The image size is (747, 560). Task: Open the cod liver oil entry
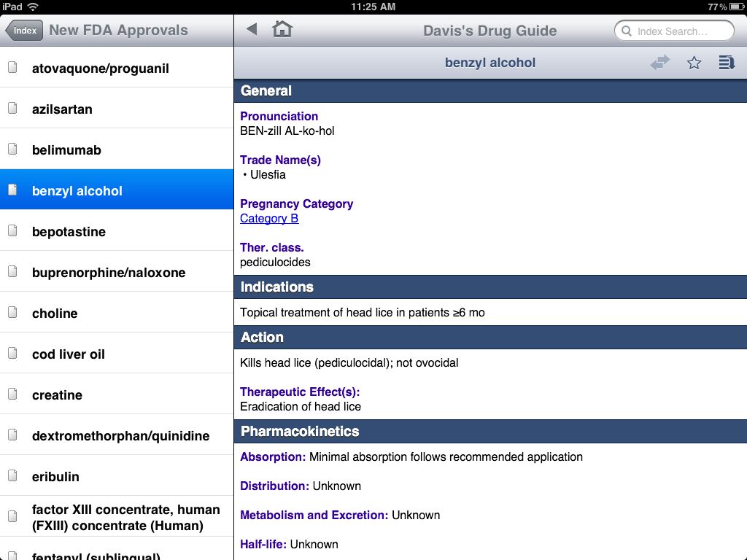pyautogui.click(x=117, y=354)
